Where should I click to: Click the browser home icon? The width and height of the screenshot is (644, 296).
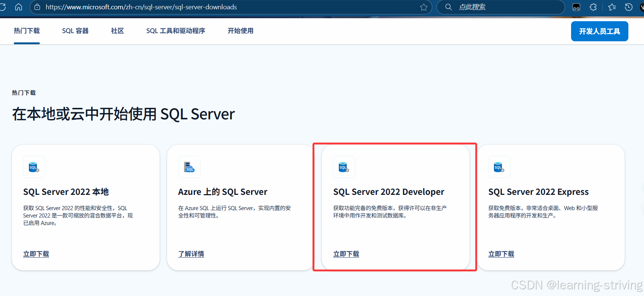(x=19, y=7)
